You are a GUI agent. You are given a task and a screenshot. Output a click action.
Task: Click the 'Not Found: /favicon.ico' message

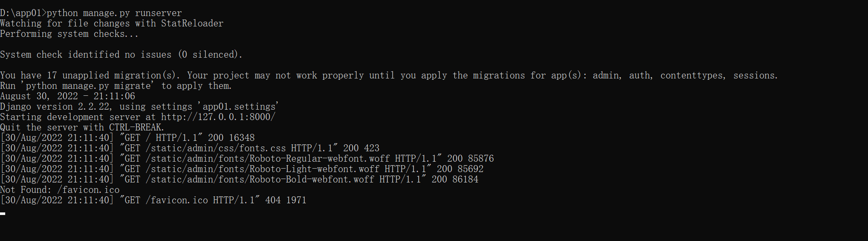click(x=60, y=190)
